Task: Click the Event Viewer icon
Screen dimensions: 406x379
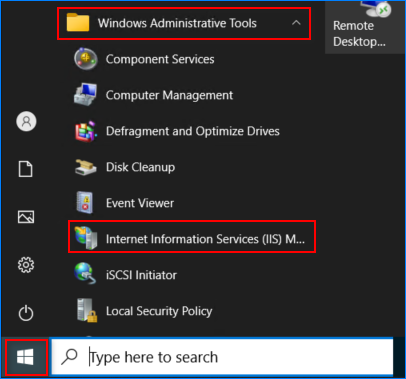Action: [85, 203]
